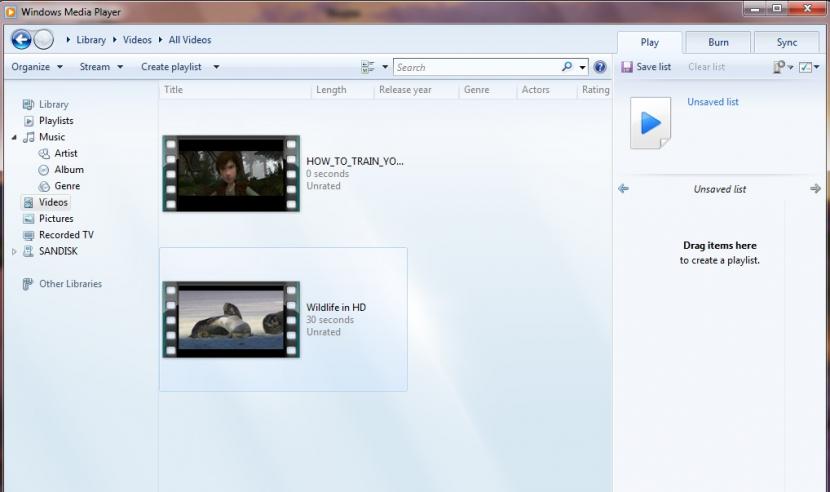
Task: Select Pictures in the navigation pane
Action: pyautogui.click(x=55, y=219)
